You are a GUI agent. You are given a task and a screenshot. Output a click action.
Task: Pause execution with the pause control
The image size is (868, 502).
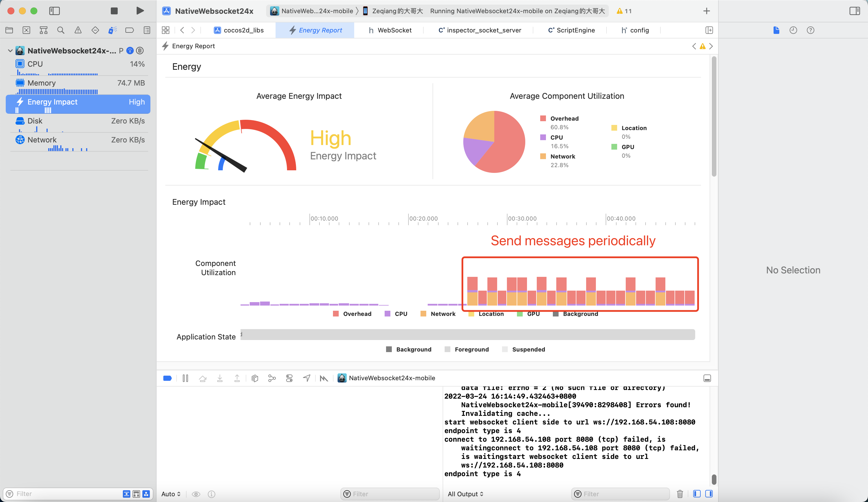coord(185,378)
